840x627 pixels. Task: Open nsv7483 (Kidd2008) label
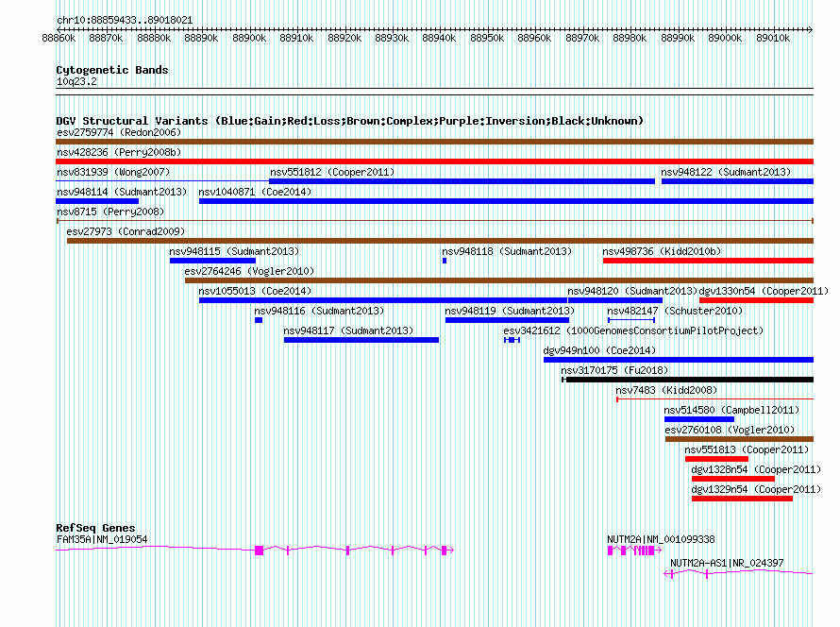(666, 390)
